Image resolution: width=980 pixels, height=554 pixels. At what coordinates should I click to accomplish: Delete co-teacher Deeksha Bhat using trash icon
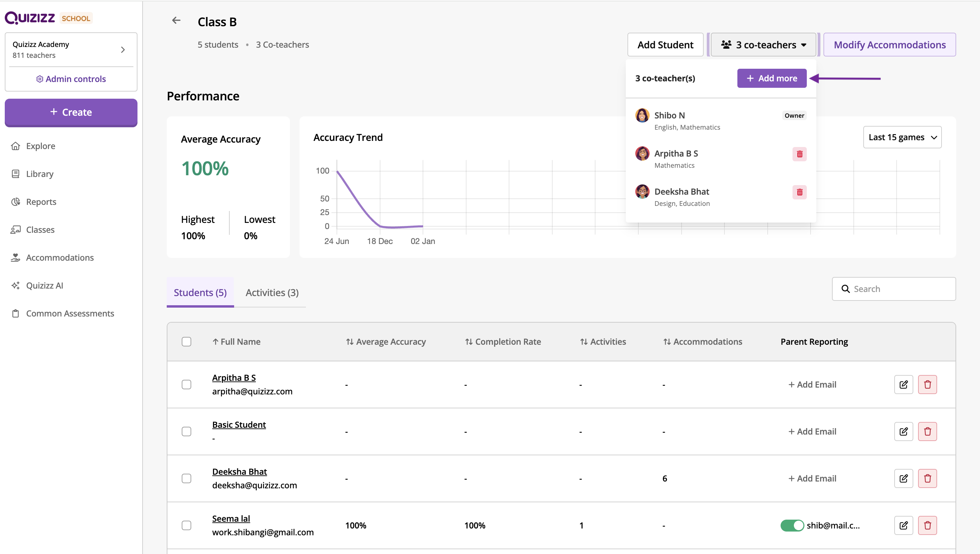click(799, 192)
